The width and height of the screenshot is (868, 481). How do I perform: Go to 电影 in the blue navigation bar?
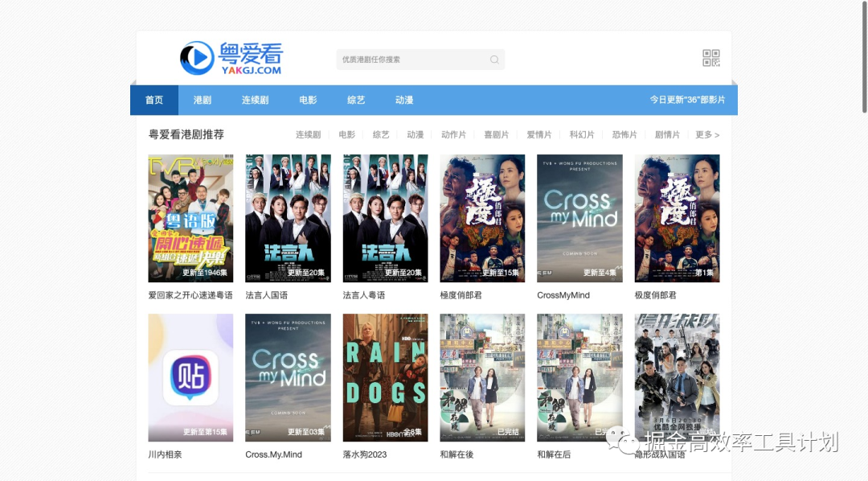[x=309, y=100]
